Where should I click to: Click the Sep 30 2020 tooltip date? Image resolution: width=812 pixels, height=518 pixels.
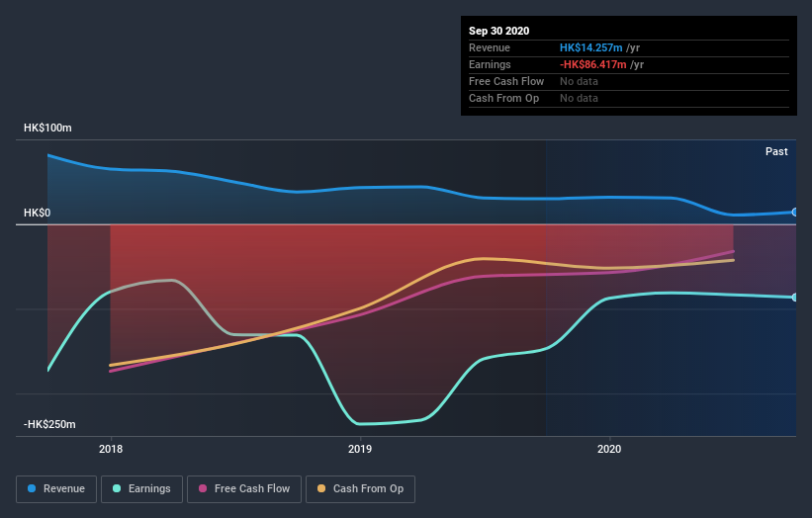coord(499,31)
